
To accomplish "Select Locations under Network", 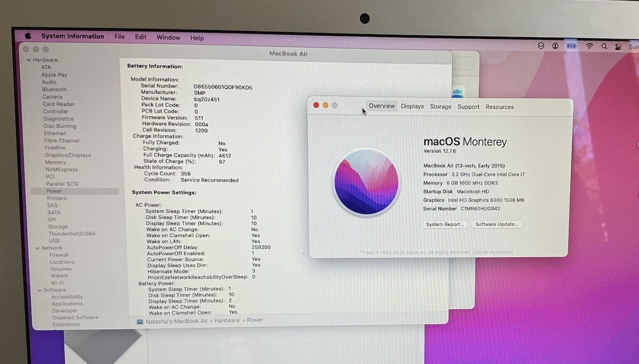I will (x=62, y=262).
